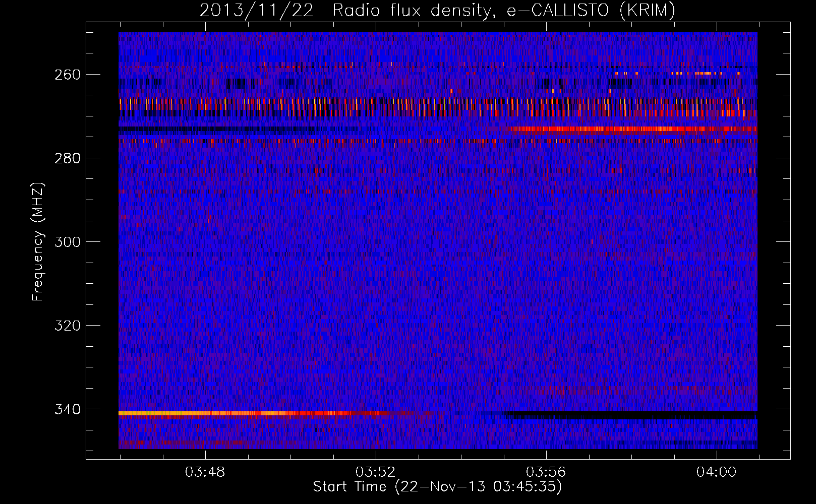
Task: Click the 'Frequency (MHZ)' axis label
Action: coord(38,242)
